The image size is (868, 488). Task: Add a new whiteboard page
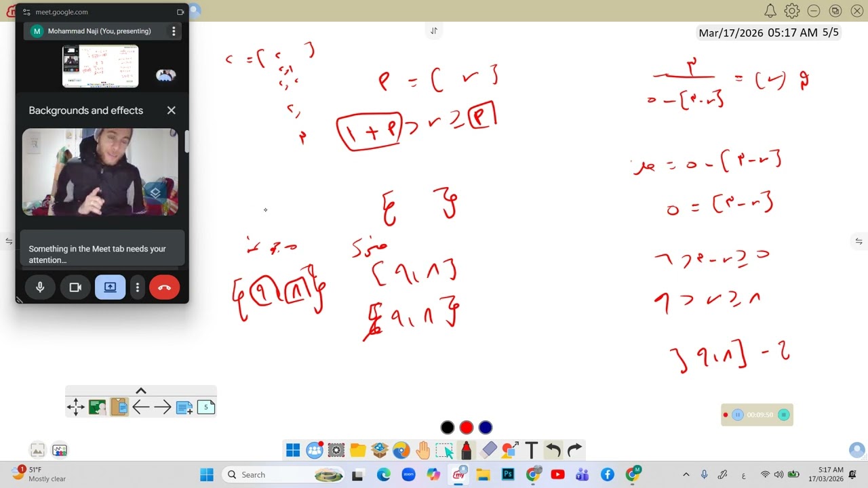coord(184,407)
